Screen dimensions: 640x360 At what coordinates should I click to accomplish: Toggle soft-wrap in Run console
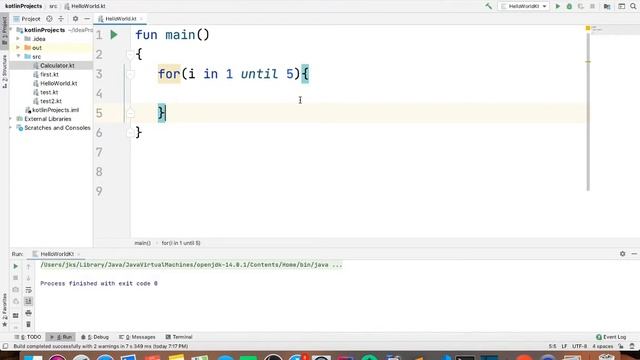pyautogui.click(x=28, y=290)
